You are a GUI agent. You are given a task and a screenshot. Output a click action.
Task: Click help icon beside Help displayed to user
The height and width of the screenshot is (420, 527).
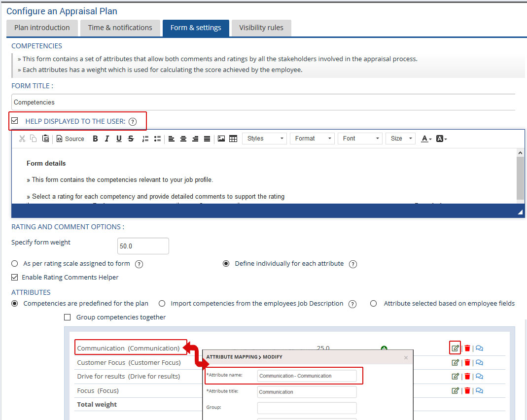tap(133, 122)
